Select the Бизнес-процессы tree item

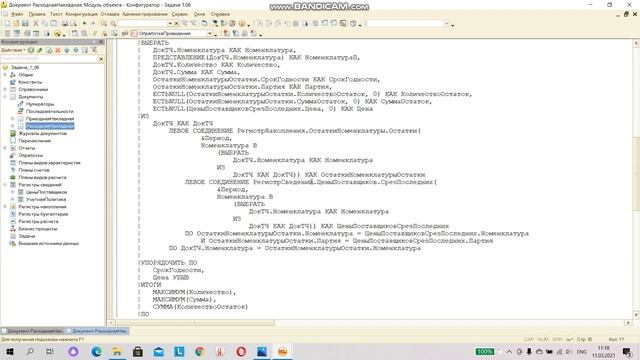click(x=38, y=229)
